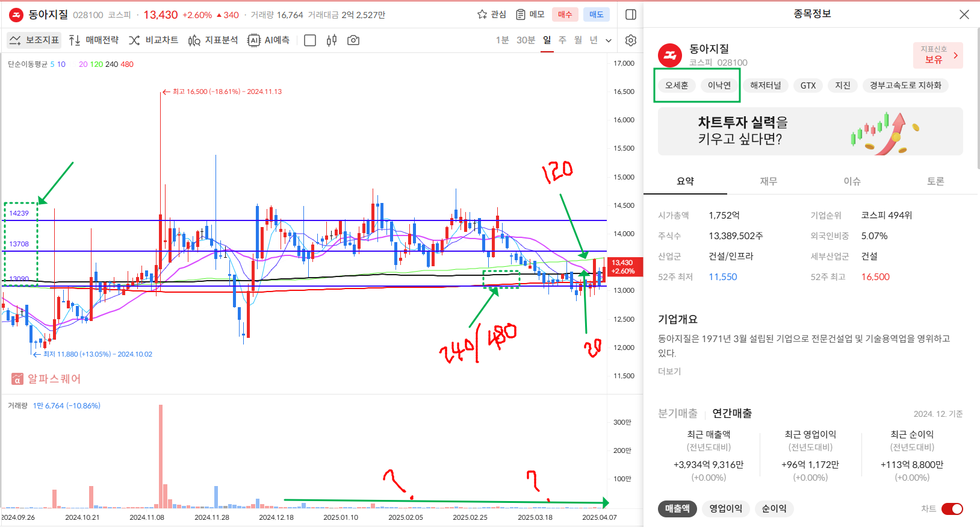Screen dimensions: 980x527
Task: Click the 외국인비중 5.07% value
Action: click(x=874, y=236)
